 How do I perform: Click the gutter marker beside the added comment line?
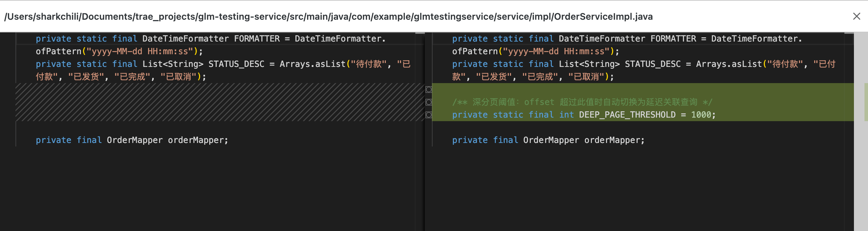click(x=428, y=102)
